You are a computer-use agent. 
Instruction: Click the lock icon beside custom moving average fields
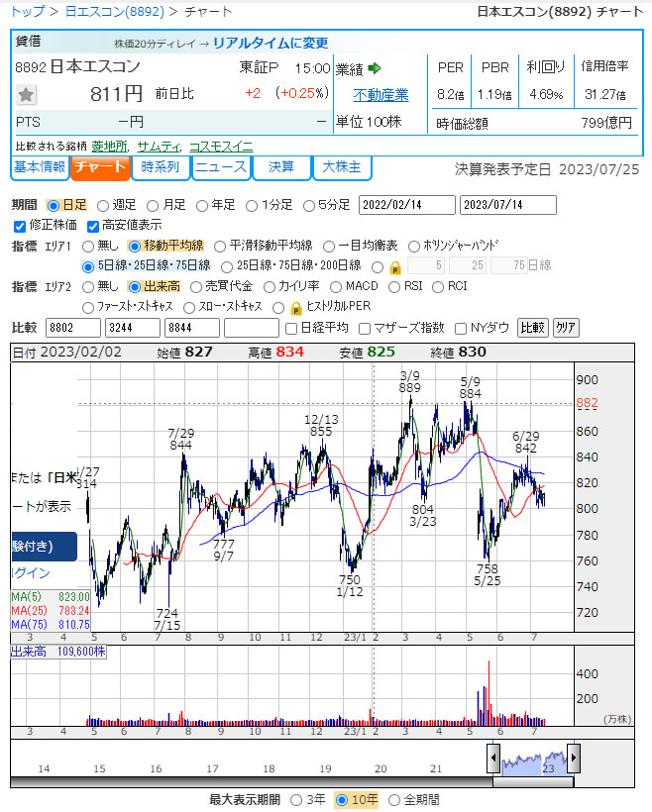(x=394, y=266)
